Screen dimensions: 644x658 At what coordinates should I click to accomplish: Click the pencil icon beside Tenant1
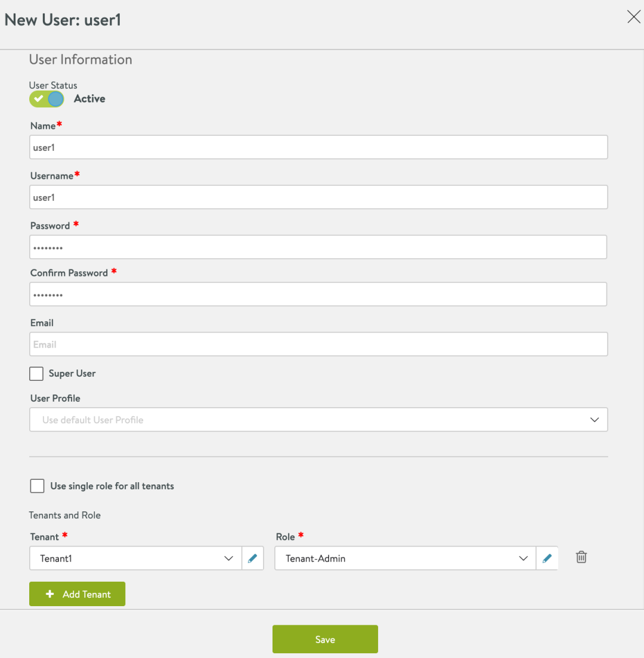tap(253, 558)
